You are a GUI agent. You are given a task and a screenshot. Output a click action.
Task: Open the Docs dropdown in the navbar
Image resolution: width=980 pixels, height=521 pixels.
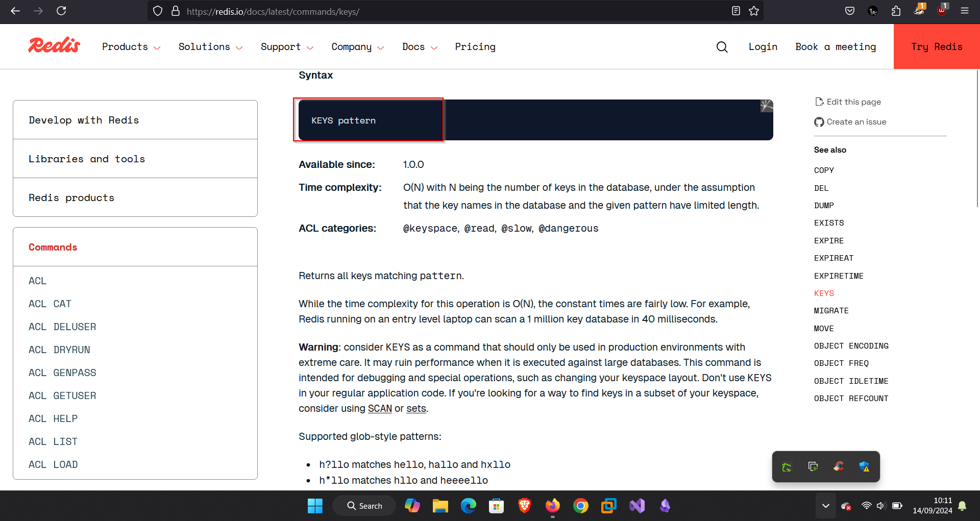click(420, 47)
